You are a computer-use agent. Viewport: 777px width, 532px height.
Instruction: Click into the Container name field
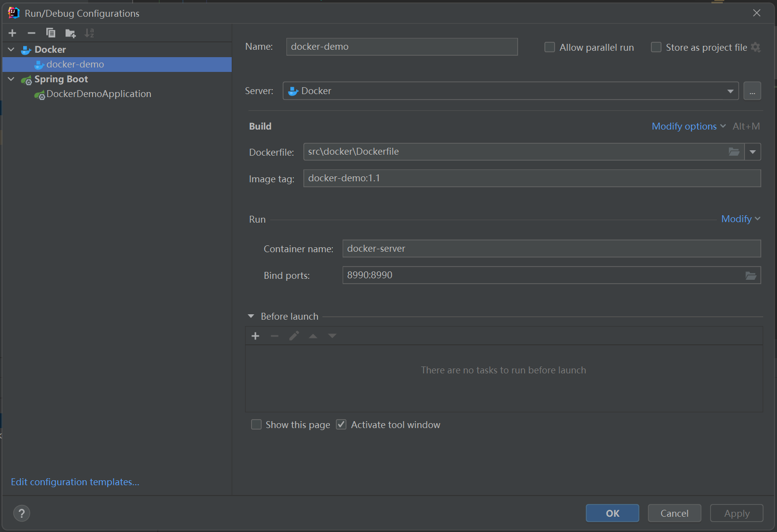tap(552, 249)
